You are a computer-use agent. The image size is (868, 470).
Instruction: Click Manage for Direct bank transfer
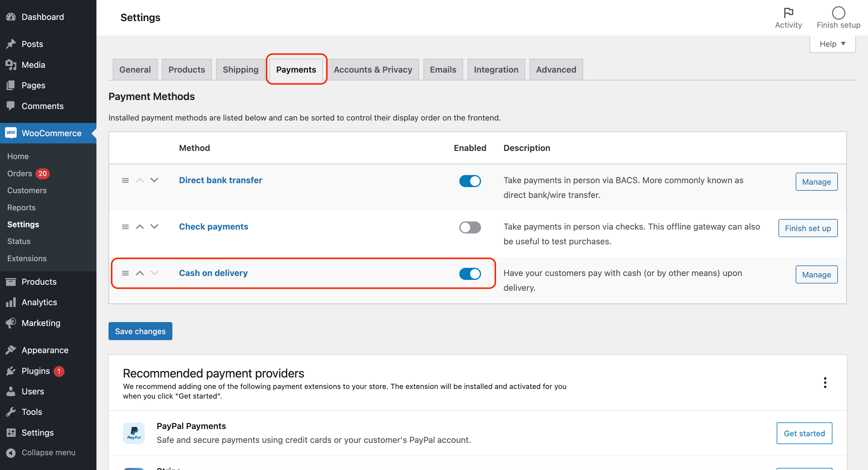pos(816,182)
